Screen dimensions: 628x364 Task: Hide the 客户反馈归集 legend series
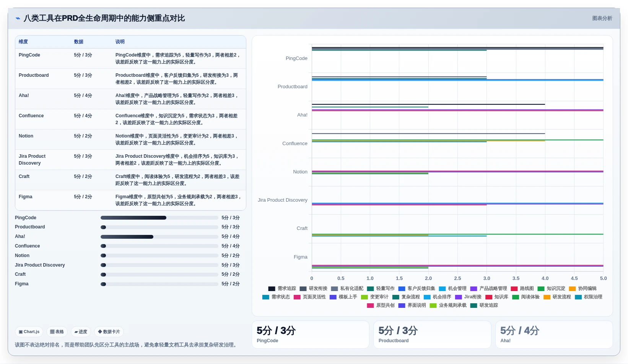pos(417,289)
